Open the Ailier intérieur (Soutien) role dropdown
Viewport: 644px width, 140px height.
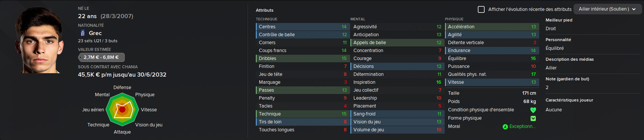pos(607,9)
